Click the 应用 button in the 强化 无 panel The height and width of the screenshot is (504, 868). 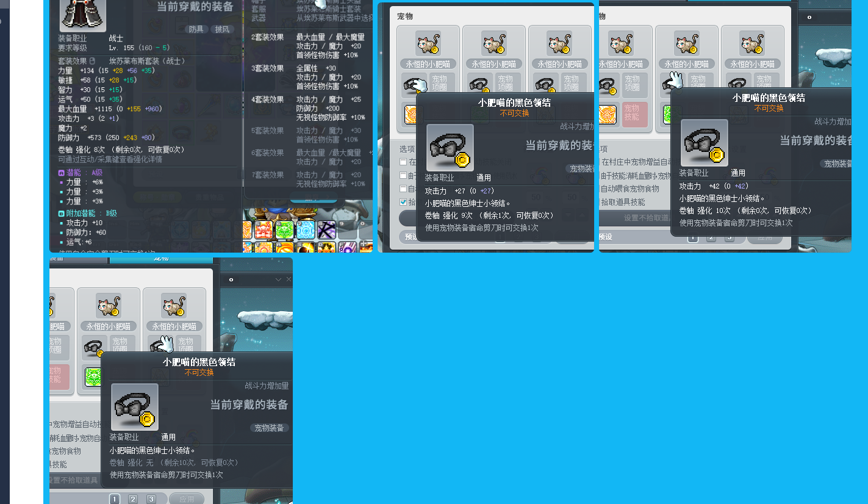click(187, 499)
